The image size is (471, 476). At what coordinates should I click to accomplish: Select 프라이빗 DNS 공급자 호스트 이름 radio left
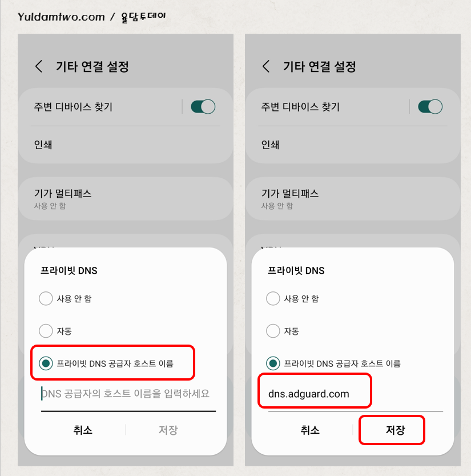point(46,363)
